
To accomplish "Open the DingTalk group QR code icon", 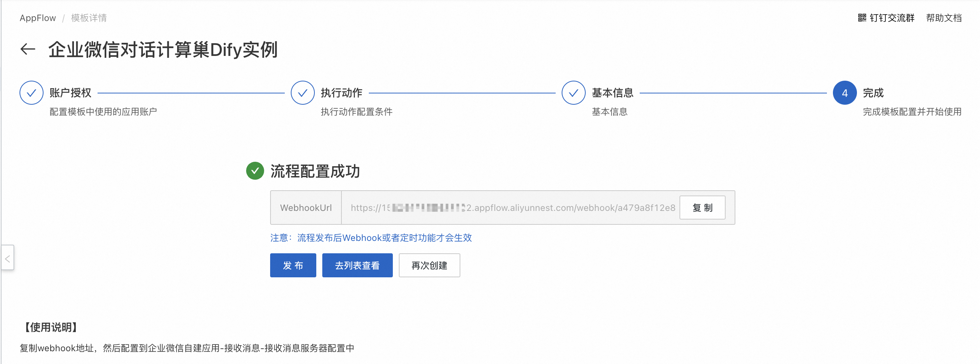I will pyautogui.click(x=862, y=18).
